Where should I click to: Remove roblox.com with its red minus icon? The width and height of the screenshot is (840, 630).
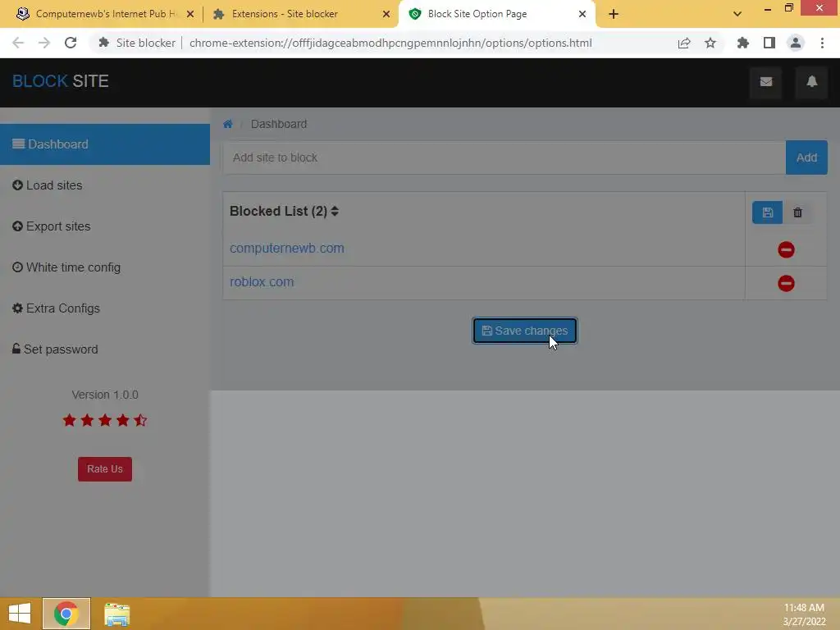click(786, 283)
